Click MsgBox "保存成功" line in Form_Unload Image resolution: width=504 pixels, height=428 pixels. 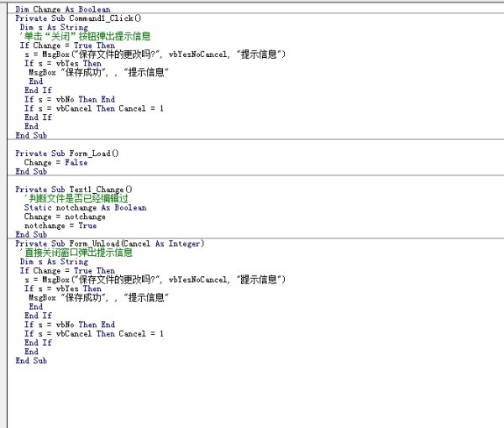(99, 298)
